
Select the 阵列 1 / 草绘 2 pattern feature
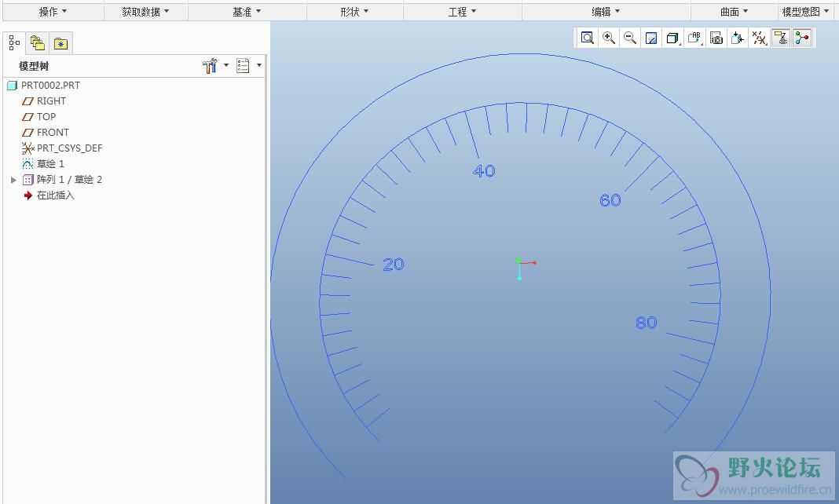(69, 180)
